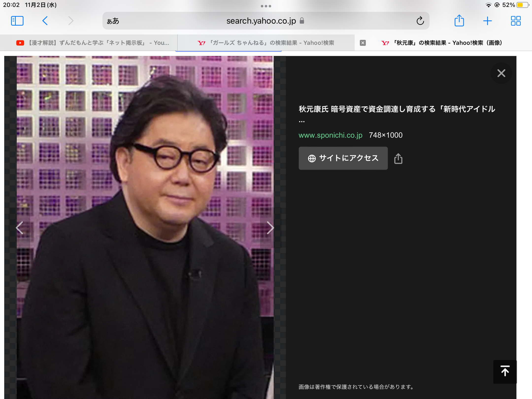The width and height of the screenshot is (532, 399).
Task: Open the あぁ page settings menu
Action: pyautogui.click(x=113, y=21)
